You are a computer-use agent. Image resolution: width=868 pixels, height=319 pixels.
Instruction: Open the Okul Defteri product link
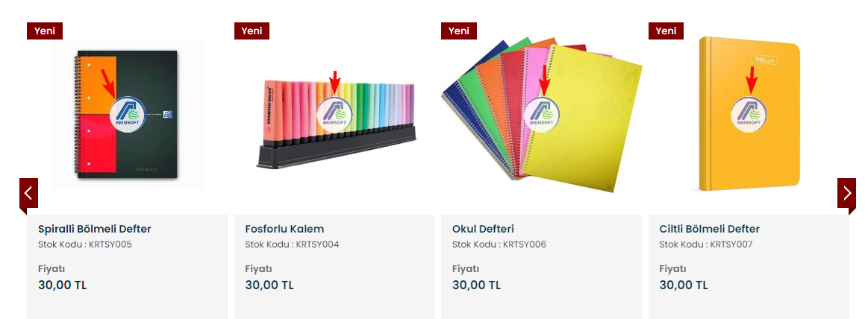point(484,229)
